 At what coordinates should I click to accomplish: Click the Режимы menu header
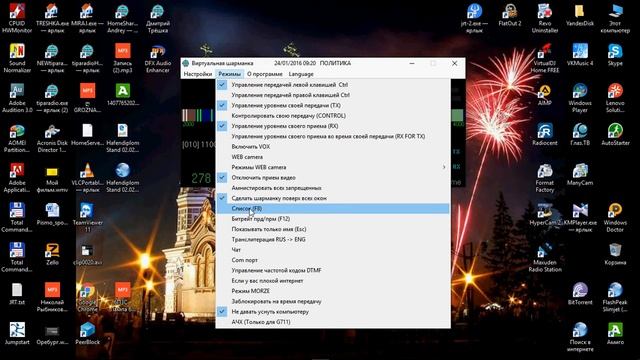coord(229,74)
